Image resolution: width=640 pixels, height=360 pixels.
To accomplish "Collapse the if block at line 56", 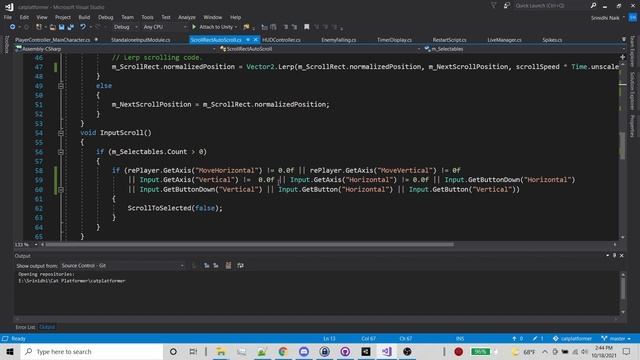I will point(61,152).
